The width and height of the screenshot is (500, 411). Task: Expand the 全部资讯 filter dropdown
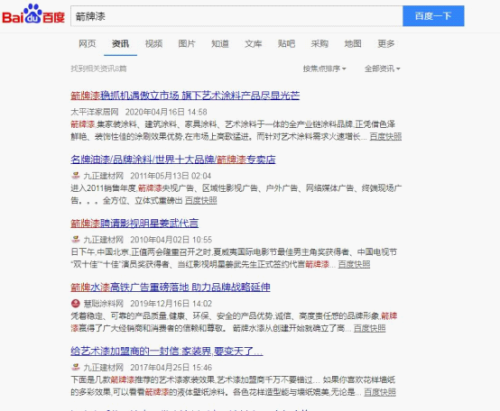pos(382,69)
